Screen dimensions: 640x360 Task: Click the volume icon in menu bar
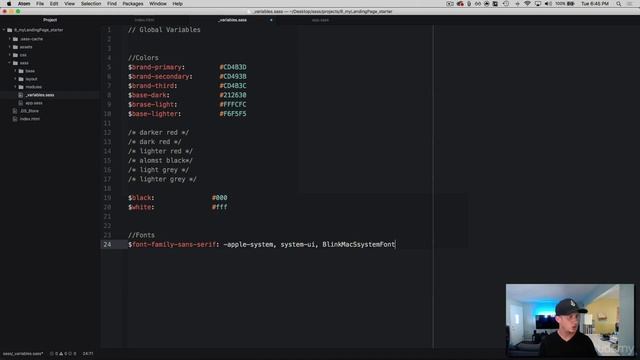(x=548, y=4)
